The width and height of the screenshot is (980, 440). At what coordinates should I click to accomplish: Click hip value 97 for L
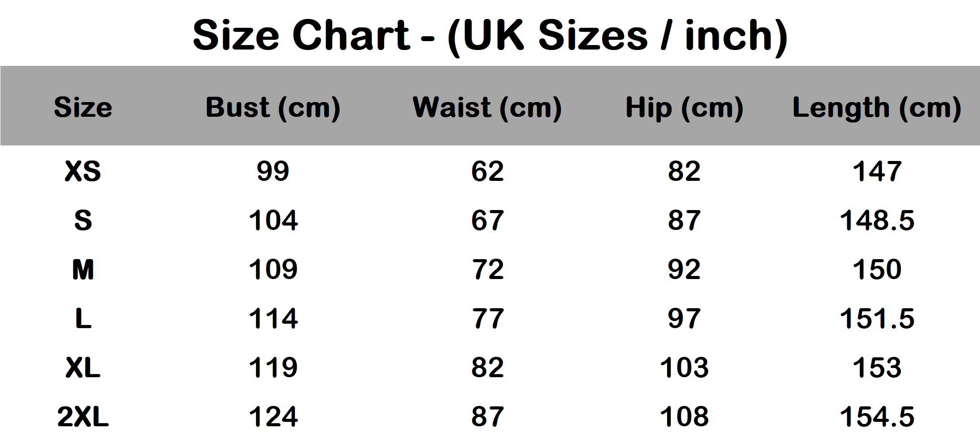click(684, 318)
